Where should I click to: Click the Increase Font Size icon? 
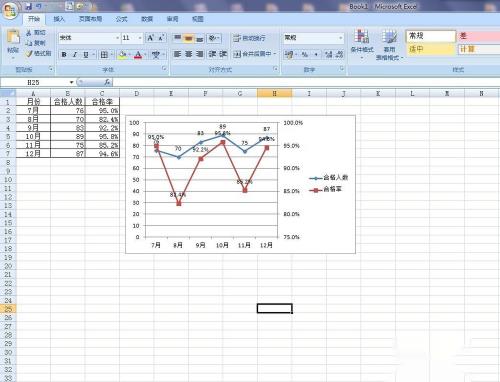(x=150, y=38)
